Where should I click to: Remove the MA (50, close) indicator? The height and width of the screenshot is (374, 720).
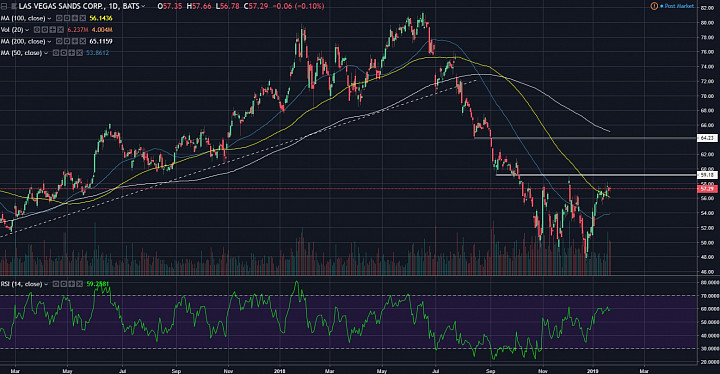pyautogui.click(x=79, y=53)
